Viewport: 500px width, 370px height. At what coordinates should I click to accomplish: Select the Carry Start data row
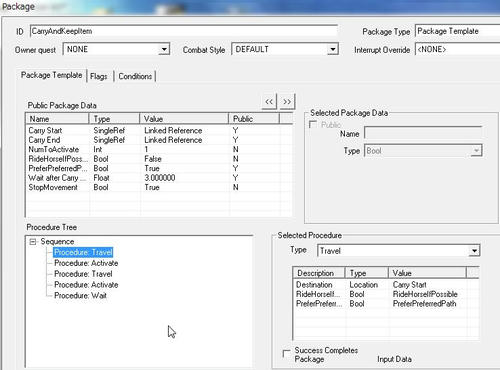pos(159,130)
